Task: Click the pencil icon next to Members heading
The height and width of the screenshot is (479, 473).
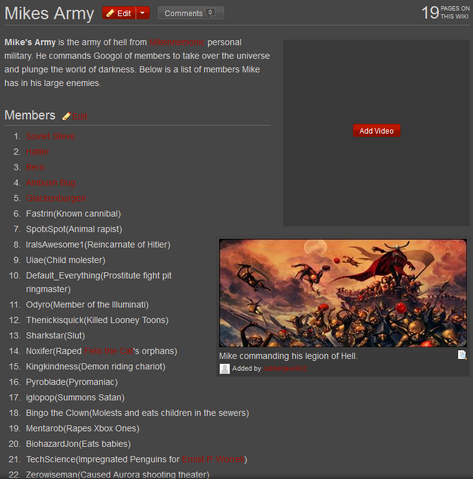Action: pos(66,116)
